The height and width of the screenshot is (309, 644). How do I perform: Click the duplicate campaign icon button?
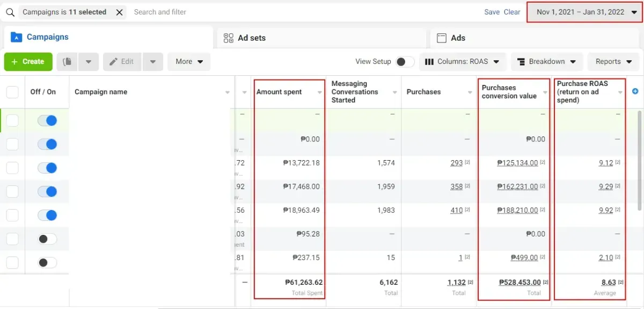67,62
